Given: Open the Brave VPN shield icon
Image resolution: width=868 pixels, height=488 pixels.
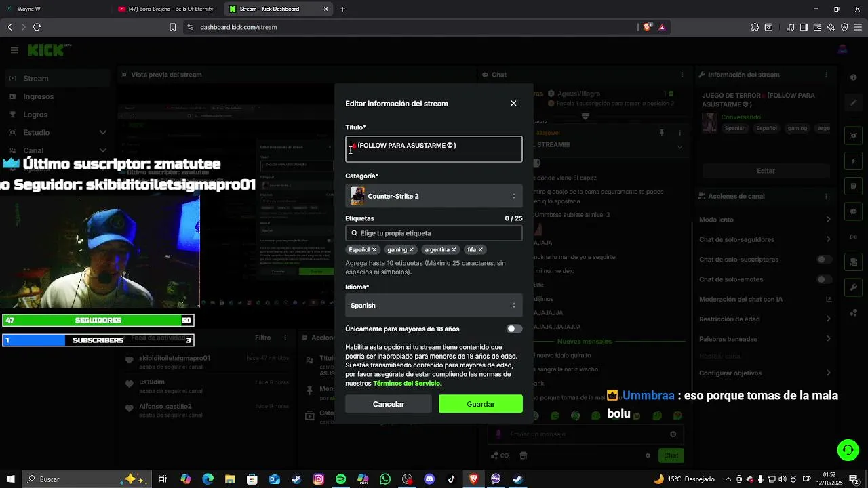Looking at the screenshot, I should coord(844,27).
